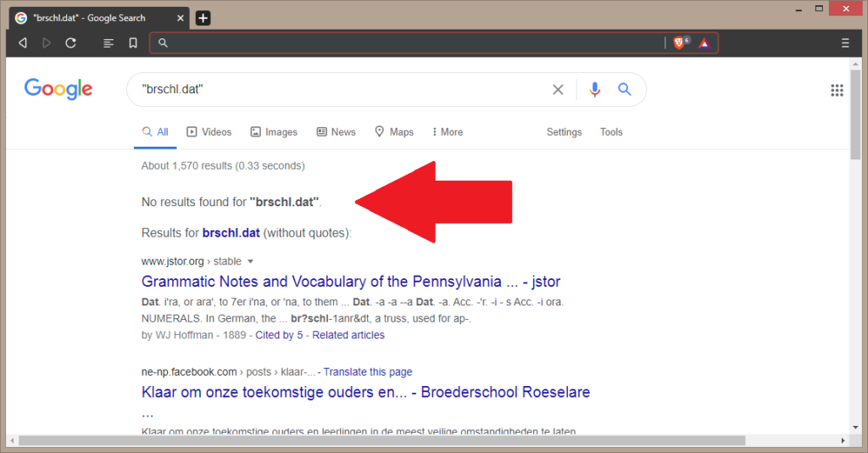Bookmark this page with the bookmark icon
The width and height of the screenshot is (868, 453).
coord(133,42)
